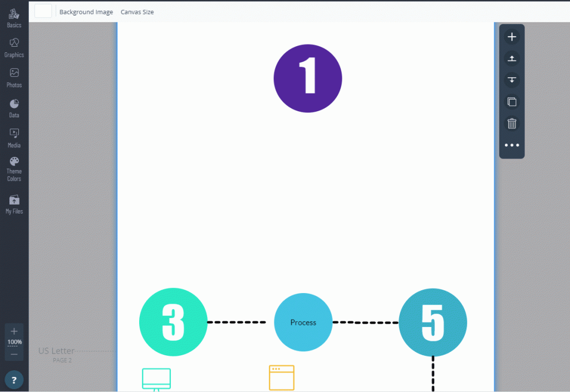Open the Media panel

[14, 137]
